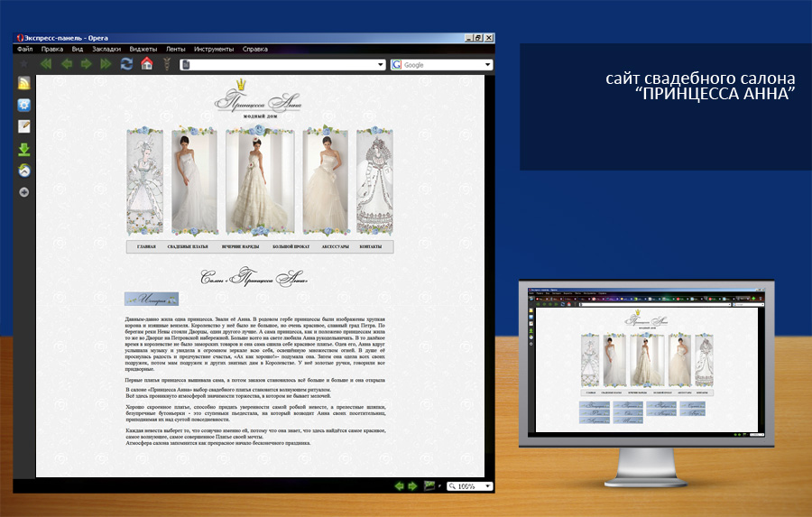Click the status bar green forward arrow

(x=412, y=486)
